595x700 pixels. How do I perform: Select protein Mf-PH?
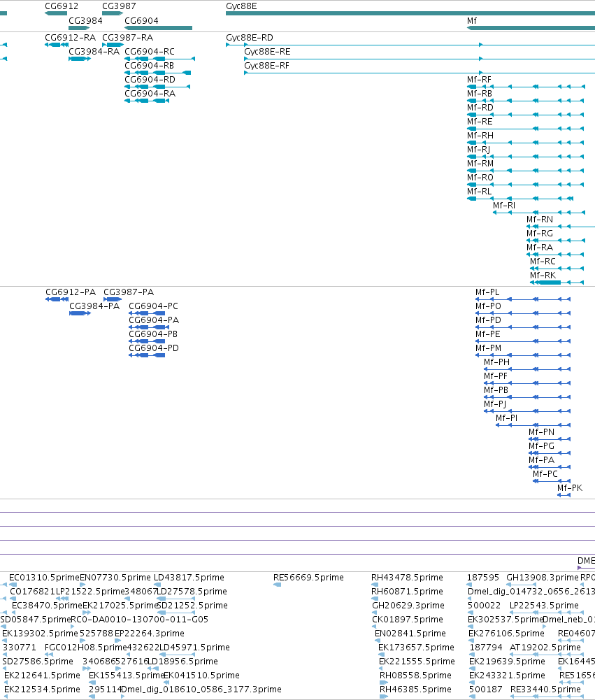[497, 362]
